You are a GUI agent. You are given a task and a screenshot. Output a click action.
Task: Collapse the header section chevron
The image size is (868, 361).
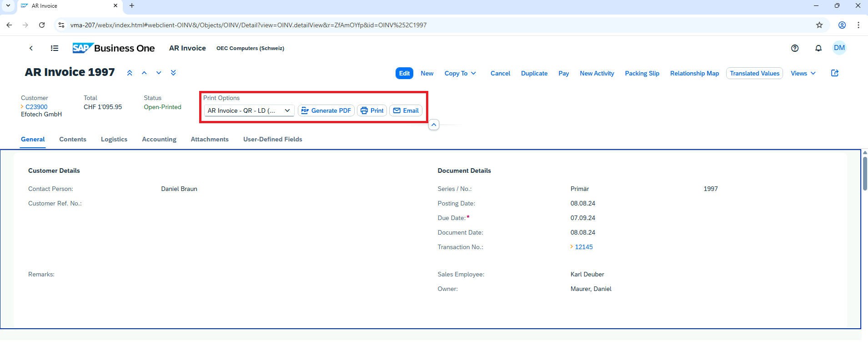pos(434,125)
